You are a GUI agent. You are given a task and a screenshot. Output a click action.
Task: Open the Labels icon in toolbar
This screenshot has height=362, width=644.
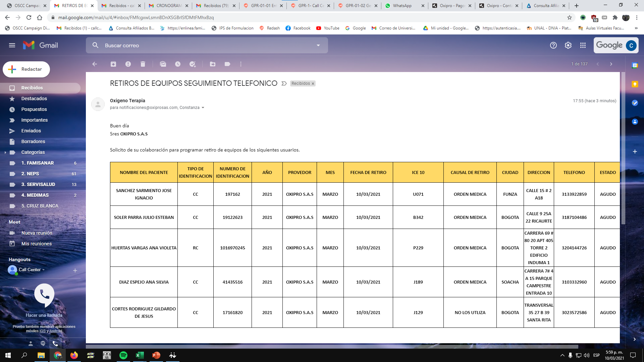(227, 64)
